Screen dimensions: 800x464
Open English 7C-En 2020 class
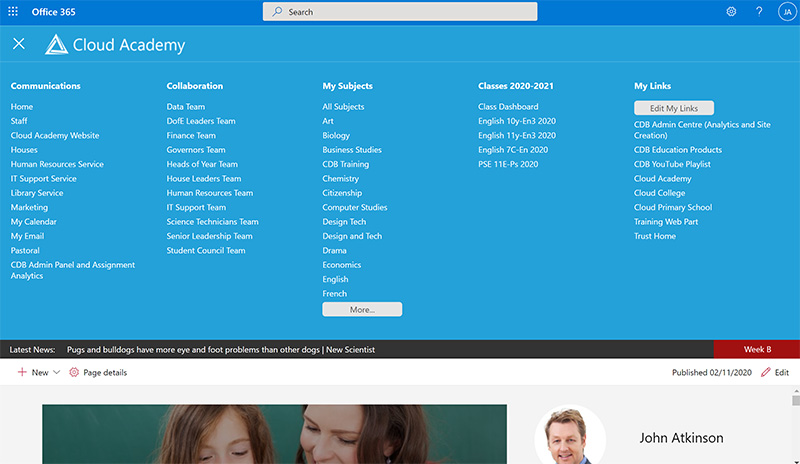[513, 150]
